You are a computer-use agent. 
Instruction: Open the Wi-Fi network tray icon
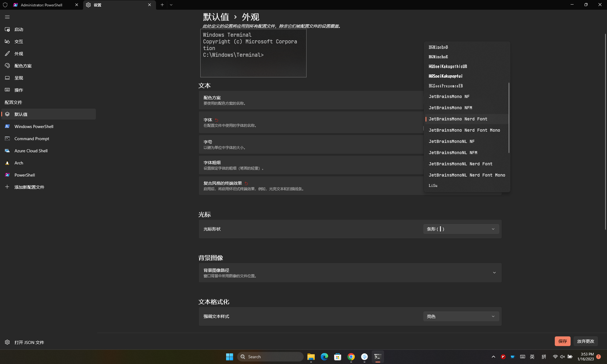(x=555, y=357)
